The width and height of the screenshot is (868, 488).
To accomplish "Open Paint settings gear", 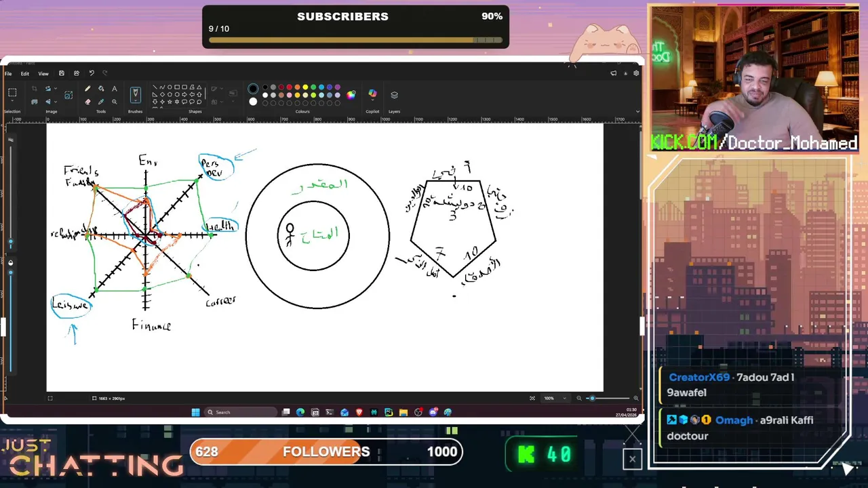I will (x=636, y=73).
